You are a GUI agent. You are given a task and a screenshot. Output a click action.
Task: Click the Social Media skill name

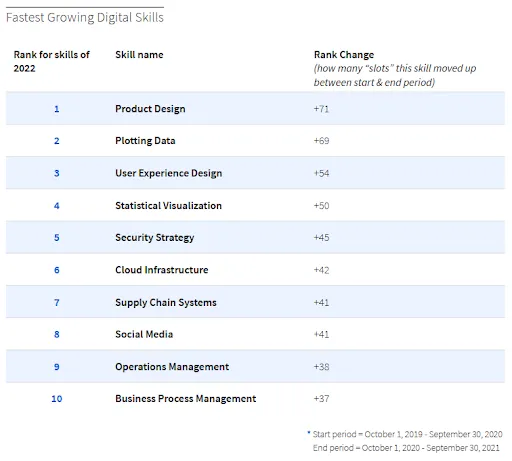[144, 334]
